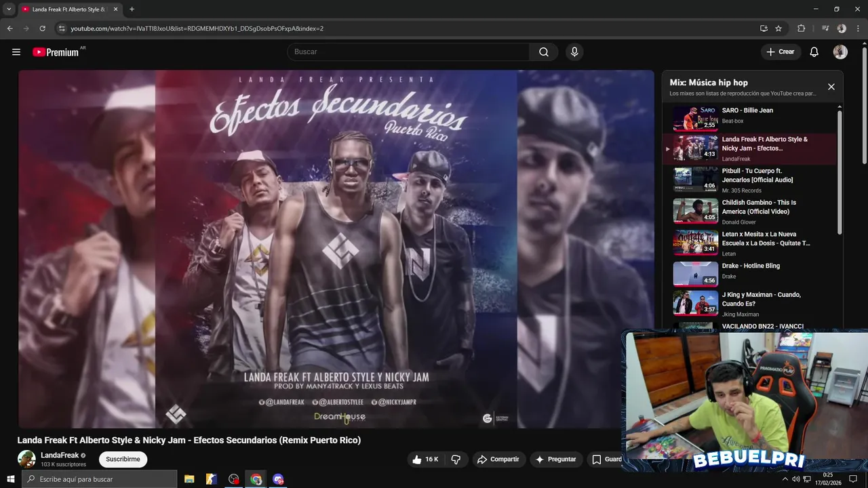This screenshot has width=868, height=488.
Task: Open the Windows notification center icon
Action: click(x=853, y=479)
